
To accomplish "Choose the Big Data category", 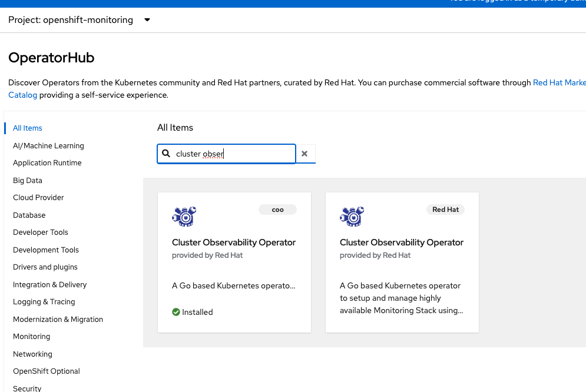I will (28, 181).
